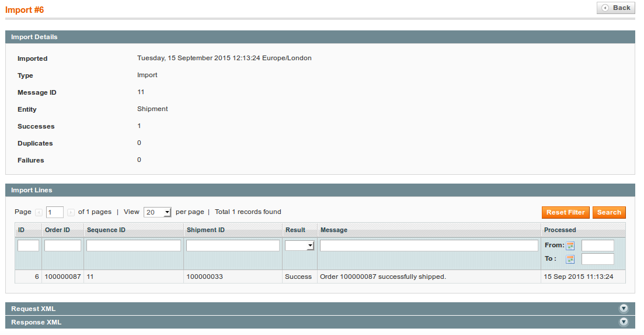Click the Import Lines section header

click(x=320, y=190)
